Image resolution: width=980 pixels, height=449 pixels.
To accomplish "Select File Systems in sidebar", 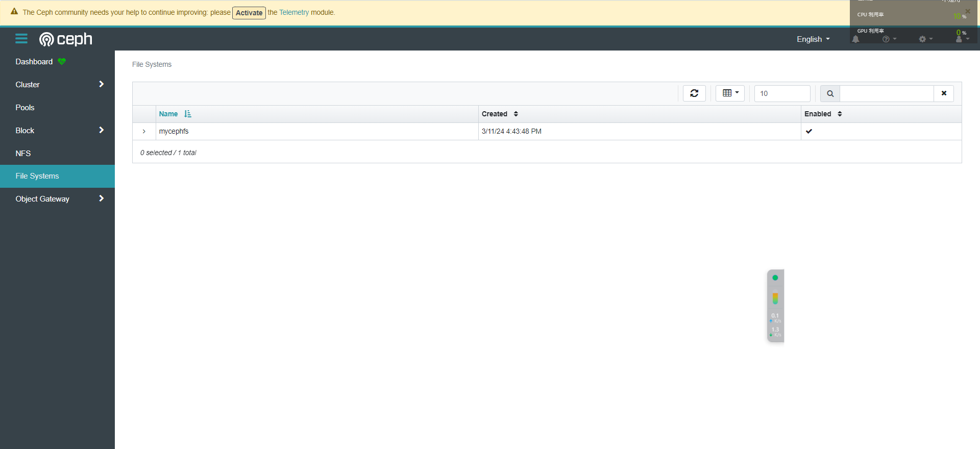I will [57, 176].
